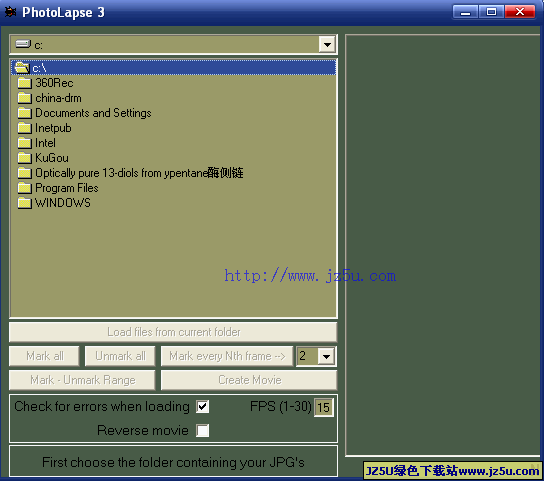
Task: Enable the Reverse movie checkbox
Action: tap(202, 431)
